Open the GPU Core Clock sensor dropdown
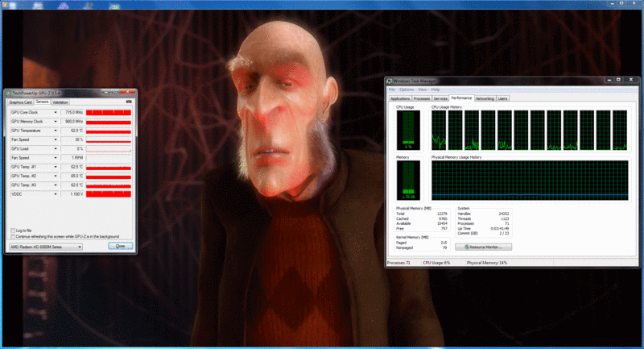This screenshot has width=644, height=349. click(56, 112)
